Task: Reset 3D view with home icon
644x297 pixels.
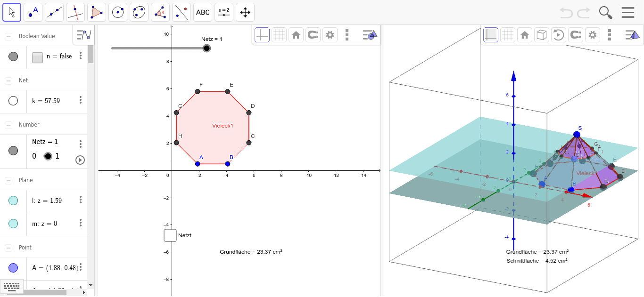Action: (x=525, y=35)
